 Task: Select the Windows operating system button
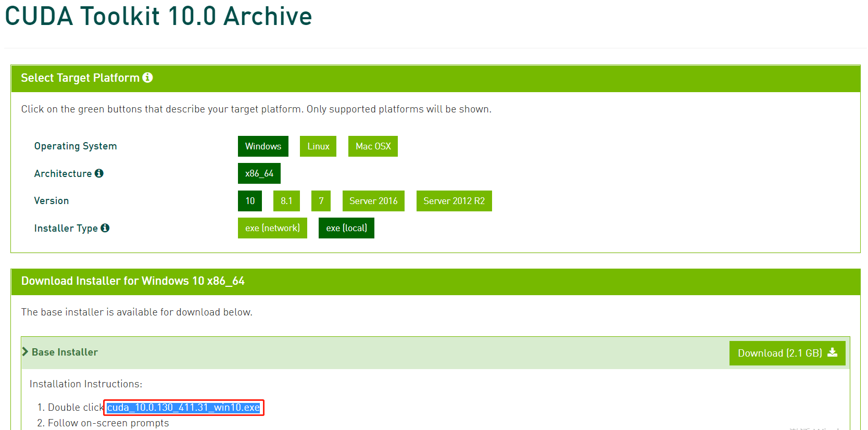(x=263, y=146)
